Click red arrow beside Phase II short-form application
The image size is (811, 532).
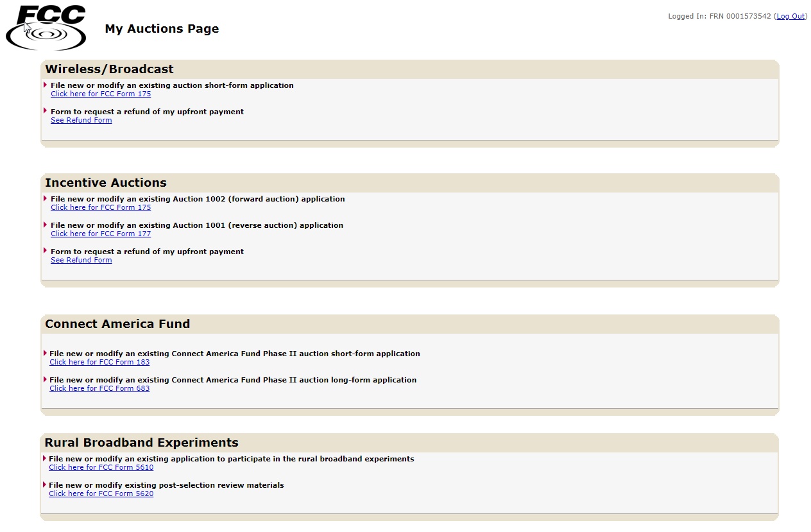tap(45, 353)
